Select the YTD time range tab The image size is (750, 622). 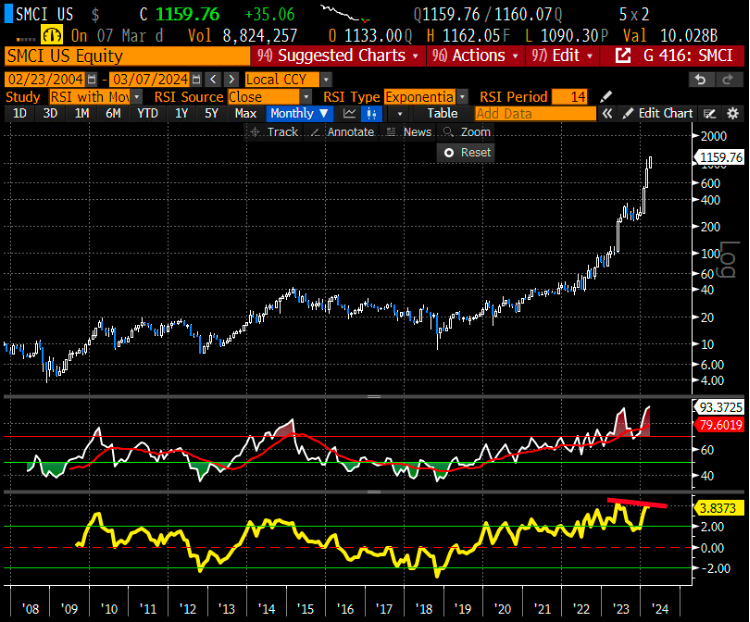[147, 113]
